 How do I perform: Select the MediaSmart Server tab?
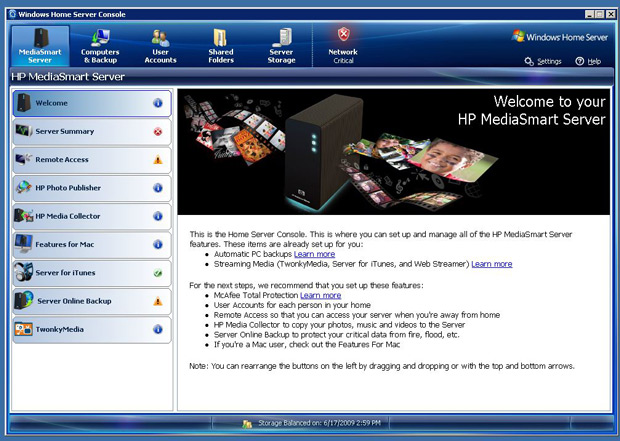[40, 46]
